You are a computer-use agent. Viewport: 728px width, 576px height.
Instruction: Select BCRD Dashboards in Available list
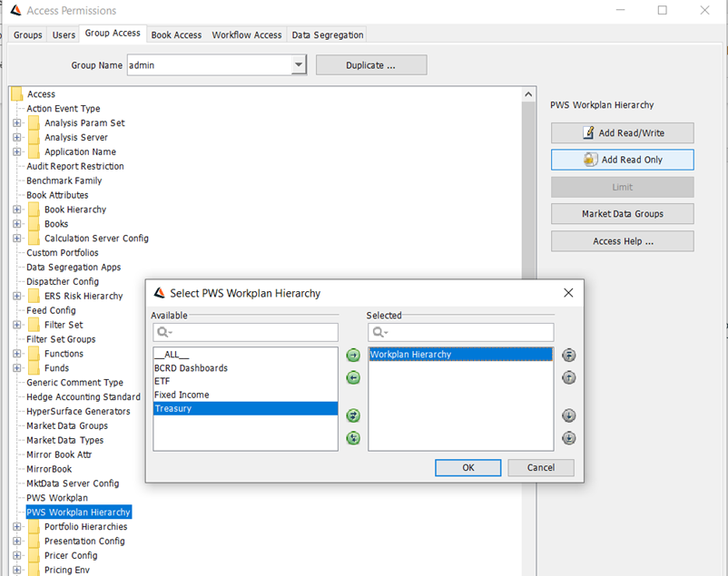[x=246, y=368]
